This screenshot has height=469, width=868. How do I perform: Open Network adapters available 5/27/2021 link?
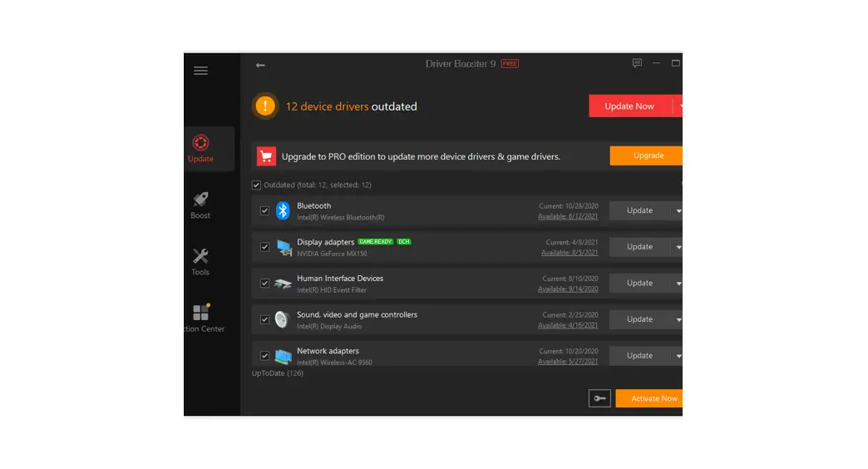[568, 362]
